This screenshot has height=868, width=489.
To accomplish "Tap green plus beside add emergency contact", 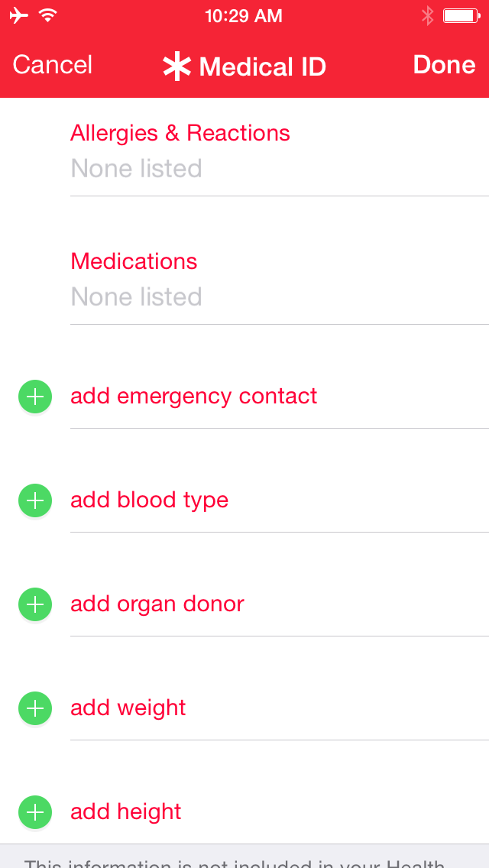I will (35, 397).
